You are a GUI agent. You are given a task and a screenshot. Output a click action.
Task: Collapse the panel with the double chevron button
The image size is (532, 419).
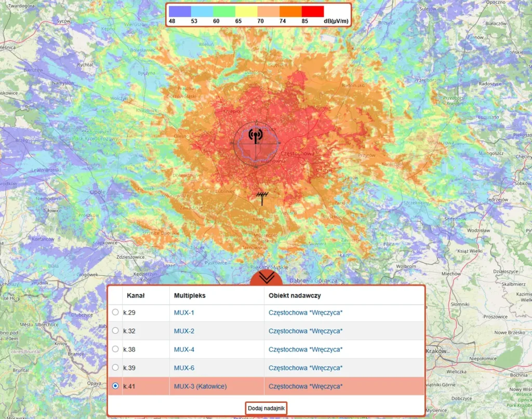pyautogui.click(x=267, y=278)
